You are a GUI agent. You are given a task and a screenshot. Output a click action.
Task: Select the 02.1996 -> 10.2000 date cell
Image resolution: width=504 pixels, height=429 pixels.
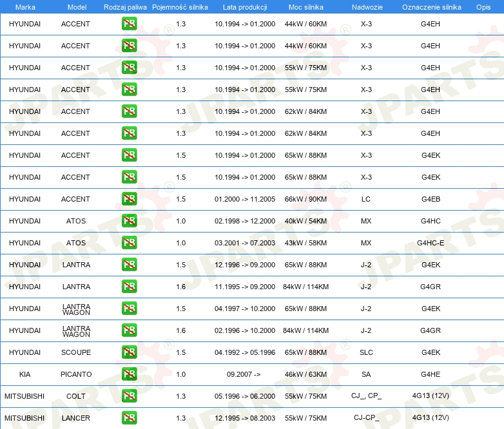[245, 330]
